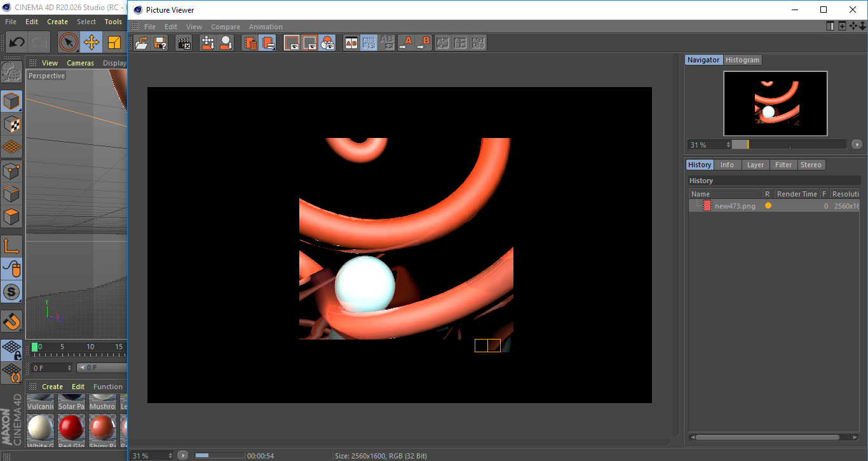
Task: Click the Clear Cache toolbar icon
Action: tap(208, 43)
